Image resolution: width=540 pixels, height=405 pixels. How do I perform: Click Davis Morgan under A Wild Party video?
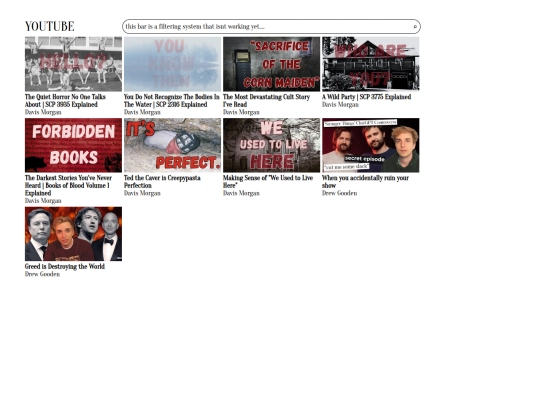pyautogui.click(x=340, y=104)
